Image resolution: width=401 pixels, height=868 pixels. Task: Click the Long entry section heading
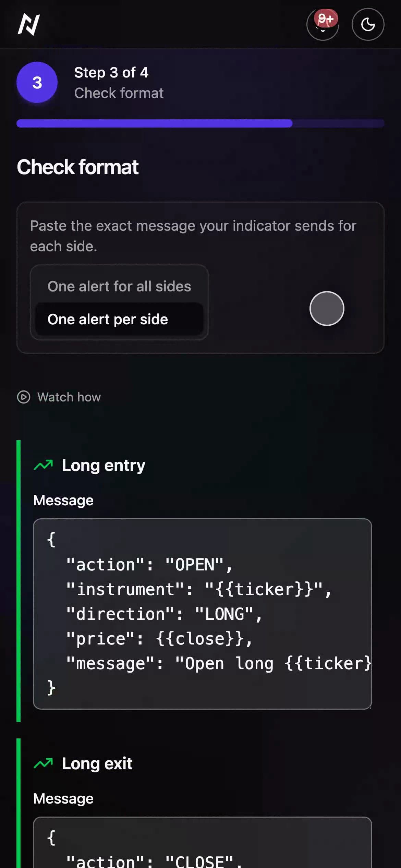point(104,466)
